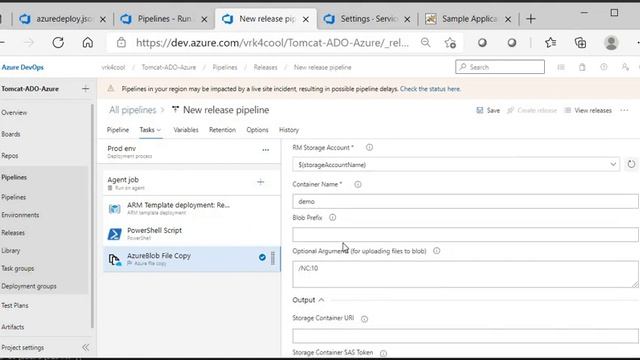
Task: Add new item with plus next to Tomcat-ADO-Azure
Action: coord(85,89)
